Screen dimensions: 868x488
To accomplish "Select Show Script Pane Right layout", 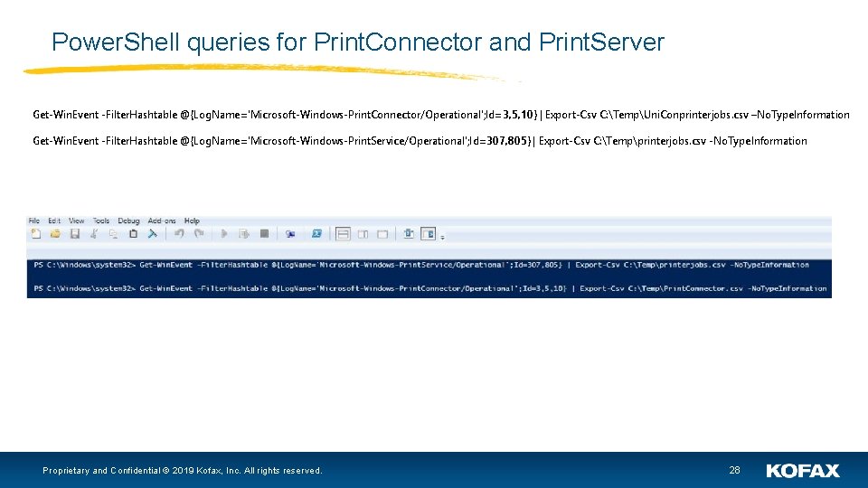I will (363, 233).
